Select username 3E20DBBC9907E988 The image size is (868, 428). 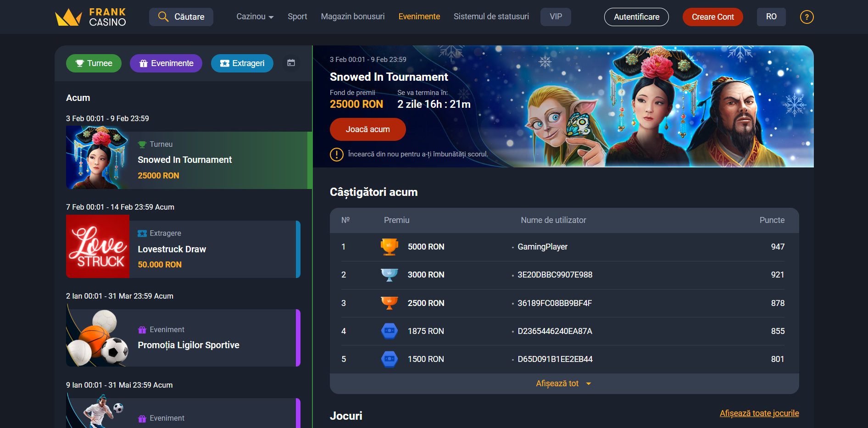point(555,275)
